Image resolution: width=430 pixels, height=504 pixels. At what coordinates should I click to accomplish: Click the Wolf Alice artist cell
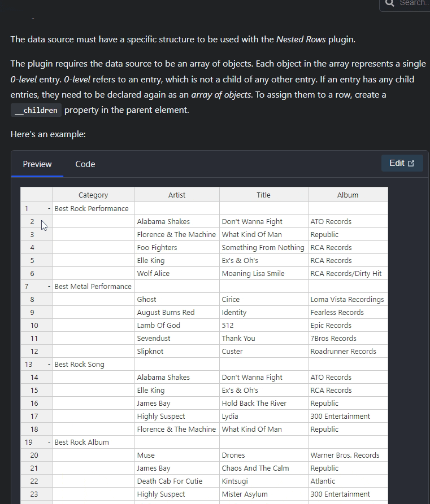[x=177, y=274]
